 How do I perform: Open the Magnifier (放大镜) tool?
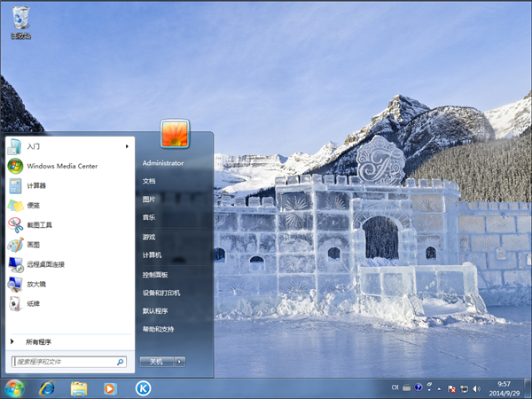35,284
